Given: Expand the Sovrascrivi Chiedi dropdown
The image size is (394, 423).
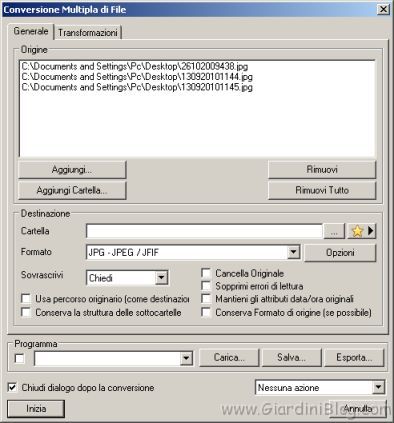Looking at the screenshot, I should [x=161, y=278].
